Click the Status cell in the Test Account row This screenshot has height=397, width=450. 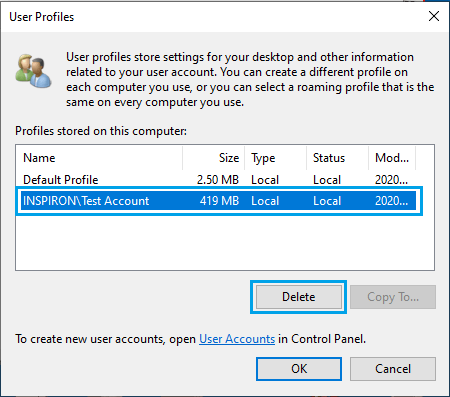click(327, 201)
